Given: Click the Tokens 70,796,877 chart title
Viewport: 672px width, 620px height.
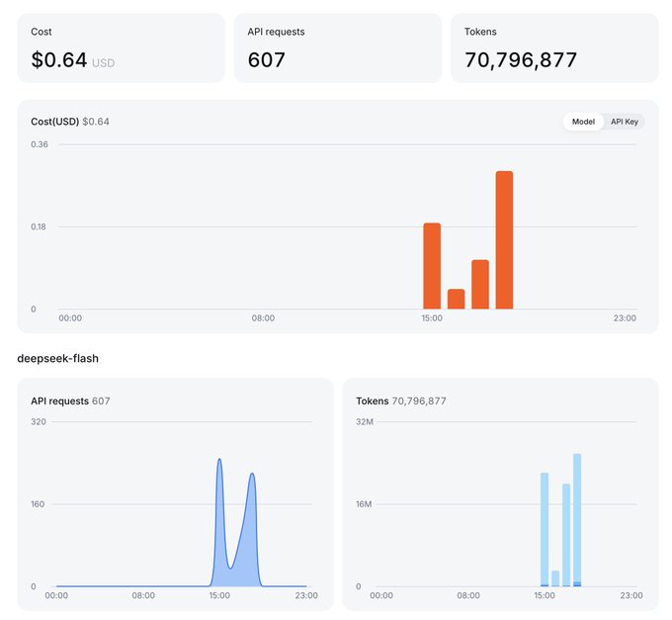Looking at the screenshot, I should click(400, 400).
